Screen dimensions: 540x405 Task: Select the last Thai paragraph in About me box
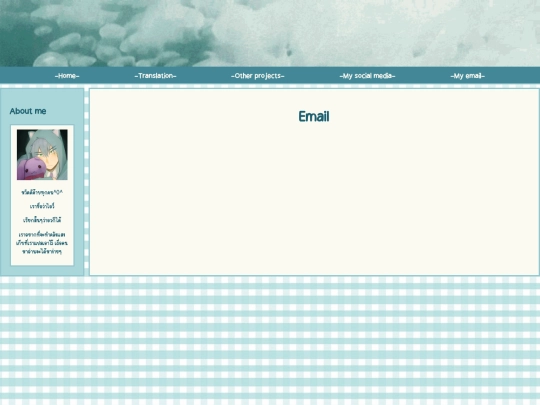coord(42,243)
